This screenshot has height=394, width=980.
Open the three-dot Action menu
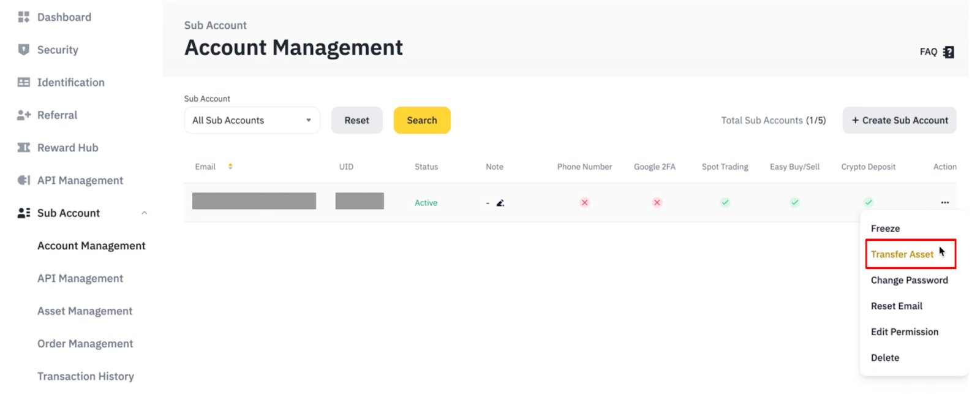[944, 203]
